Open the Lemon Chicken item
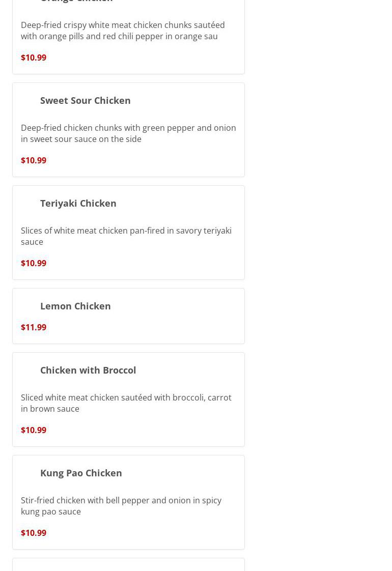The image size is (392, 571). tap(75, 306)
